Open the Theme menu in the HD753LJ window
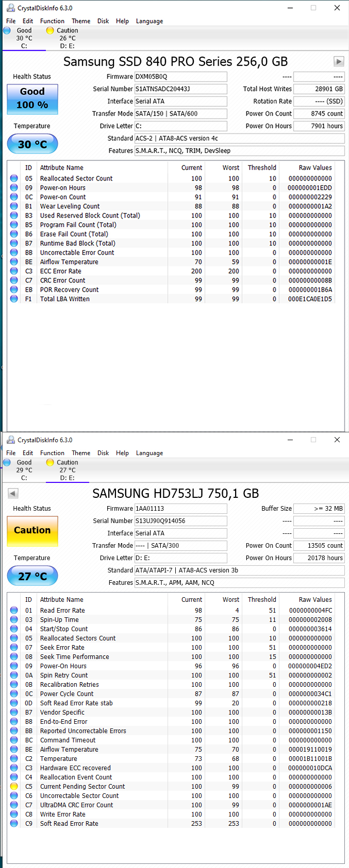The image size is (349, 868). (81, 453)
